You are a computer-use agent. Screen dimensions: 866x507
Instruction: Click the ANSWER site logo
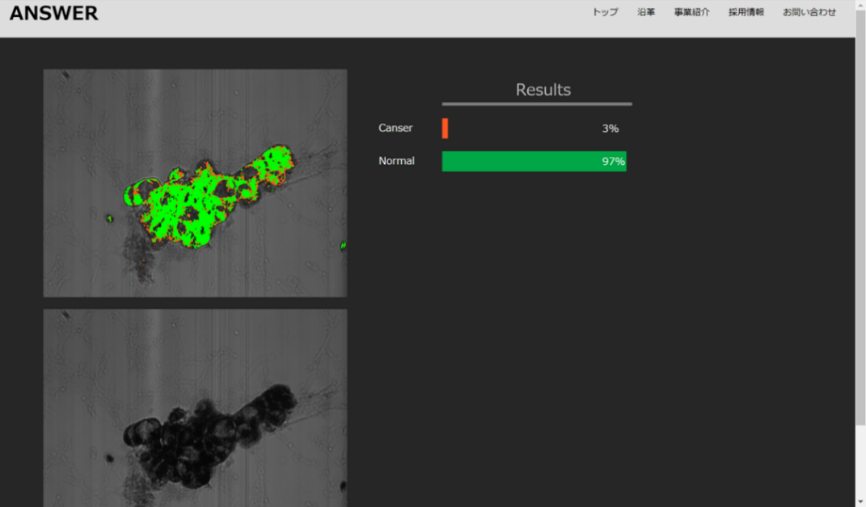[54, 13]
